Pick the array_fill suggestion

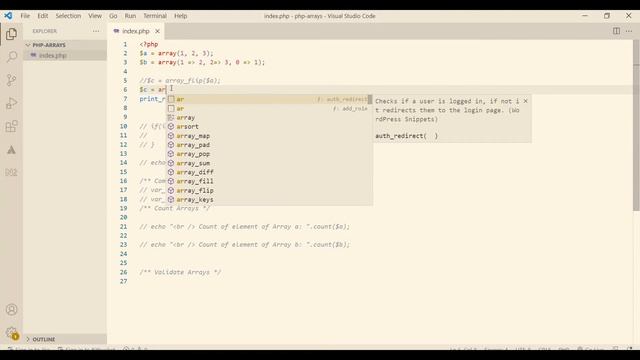click(268, 181)
